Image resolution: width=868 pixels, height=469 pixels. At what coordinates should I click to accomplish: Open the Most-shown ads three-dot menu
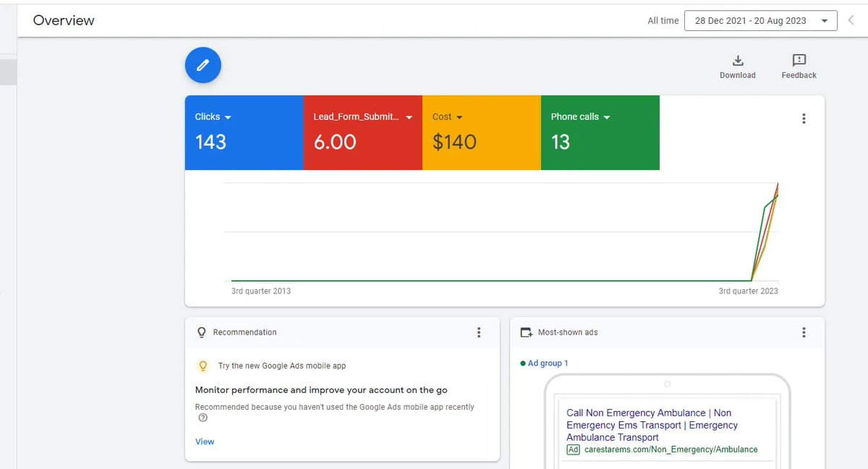(x=804, y=332)
